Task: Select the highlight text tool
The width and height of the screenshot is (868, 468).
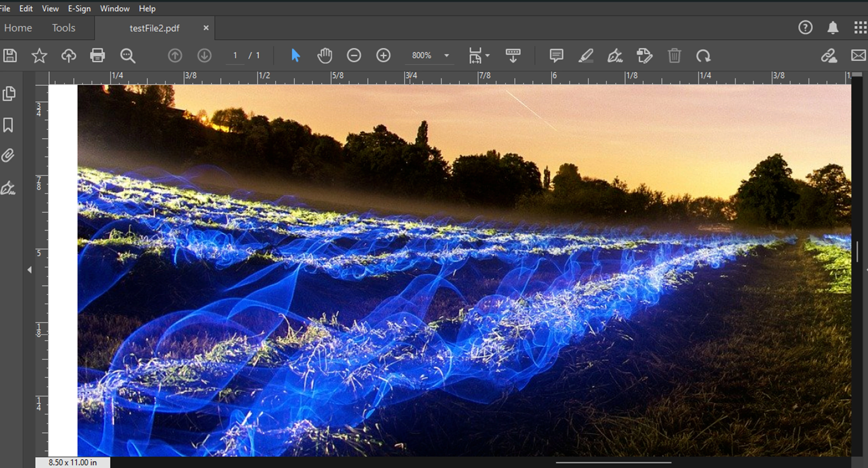Action: pos(586,56)
